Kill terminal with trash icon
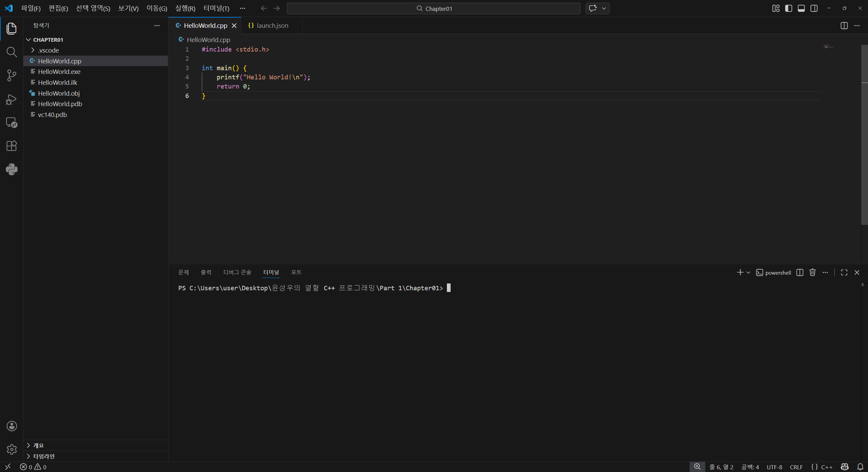Viewport: 868px width, 472px height. click(812, 272)
